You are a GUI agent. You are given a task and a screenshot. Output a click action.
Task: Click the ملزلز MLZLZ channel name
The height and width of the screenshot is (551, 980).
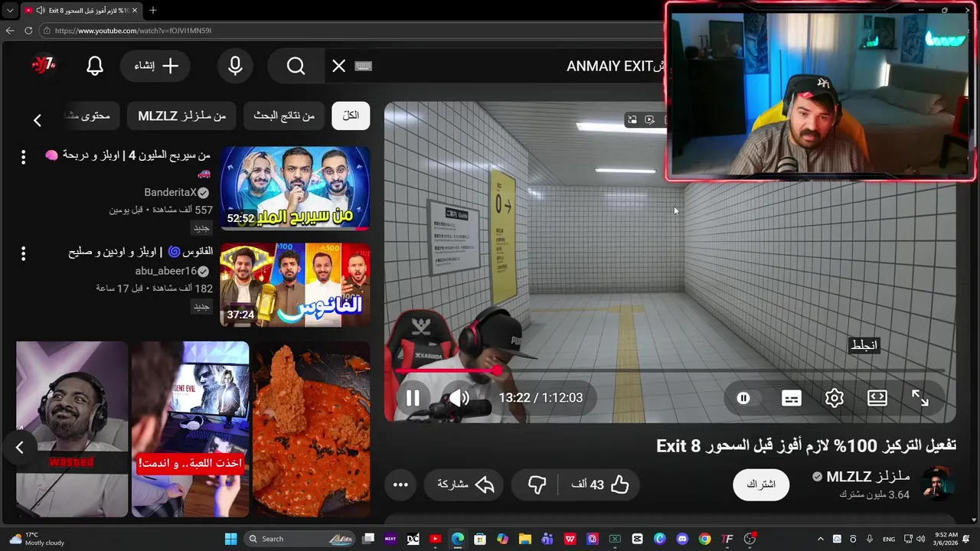click(x=867, y=477)
